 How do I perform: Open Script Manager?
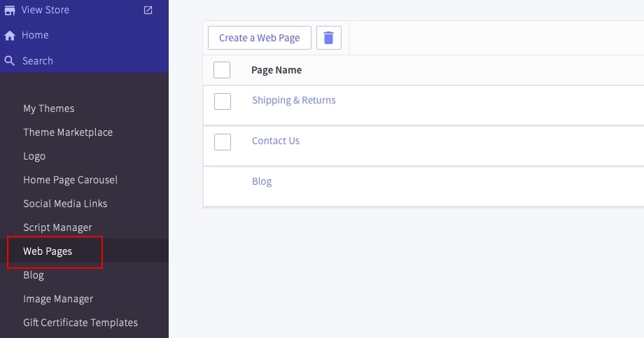pyautogui.click(x=57, y=227)
